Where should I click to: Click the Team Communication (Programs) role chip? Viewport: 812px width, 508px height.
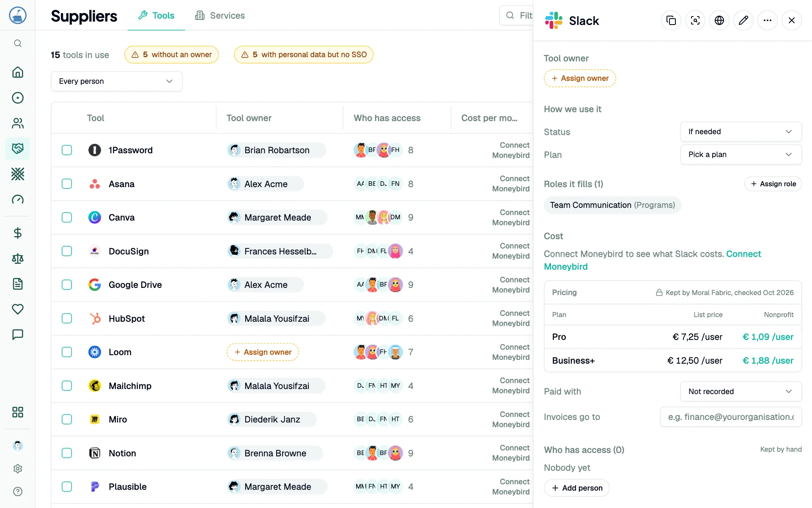pos(612,205)
